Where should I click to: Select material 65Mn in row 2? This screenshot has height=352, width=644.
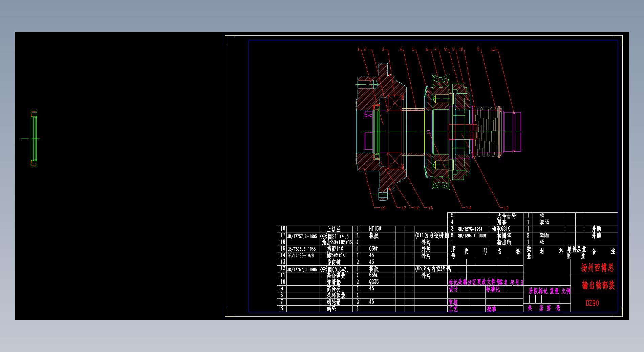pos(544,235)
